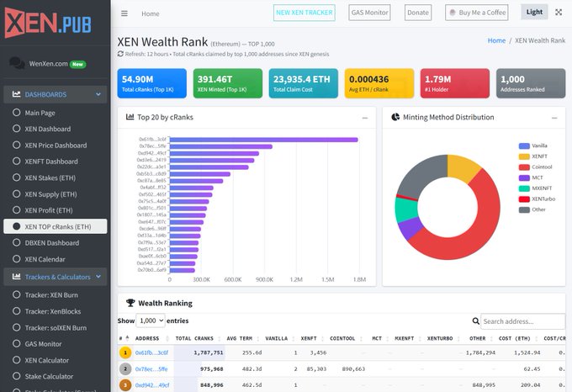Click the search magnifier icon
Viewport: 572px width, 392px height.
476,320
